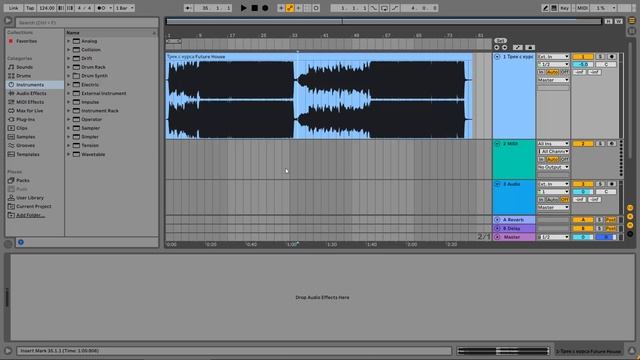Toggle the Follow playback button
This screenshot has height=360, width=640.
(x=188, y=8)
